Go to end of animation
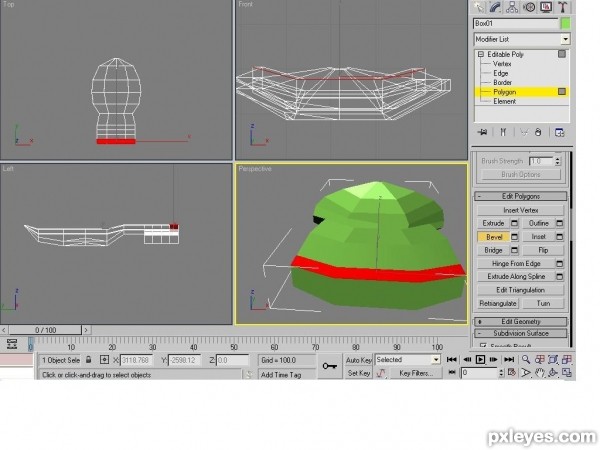 tap(509, 360)
